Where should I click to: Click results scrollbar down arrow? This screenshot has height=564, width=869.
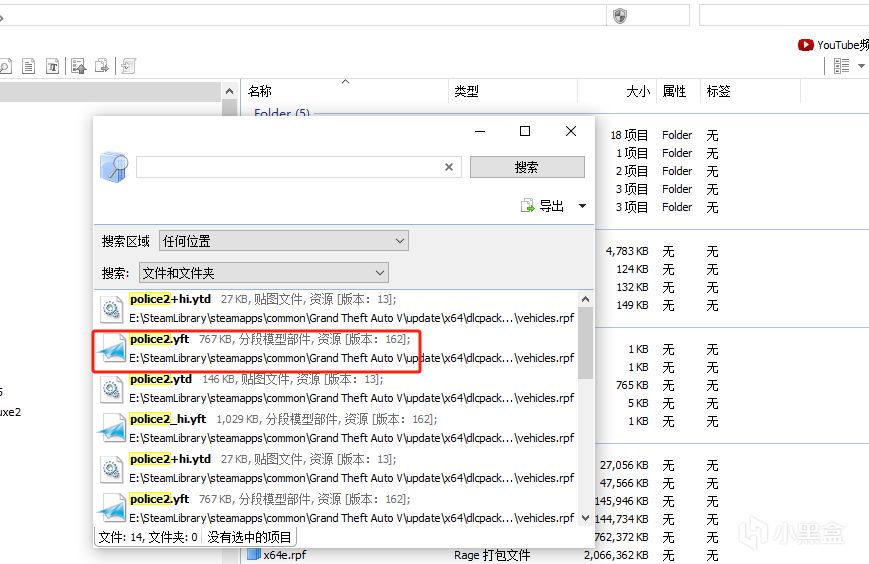[x=585, y=518]
